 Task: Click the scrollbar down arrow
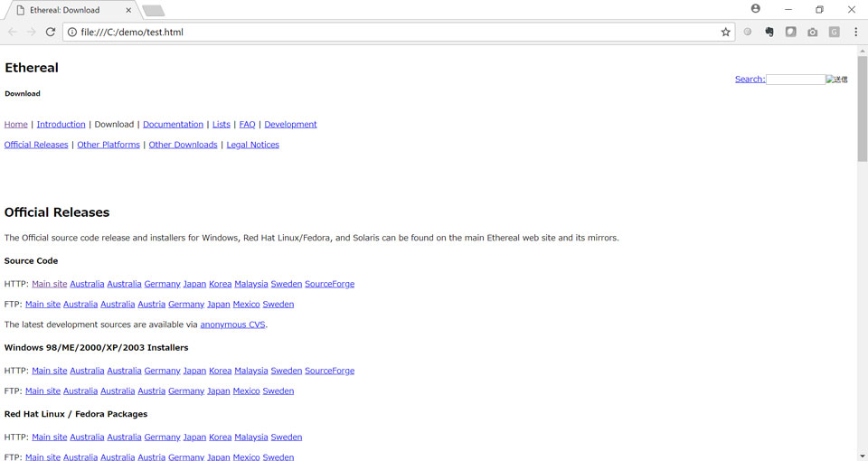(x=863, y=456)
